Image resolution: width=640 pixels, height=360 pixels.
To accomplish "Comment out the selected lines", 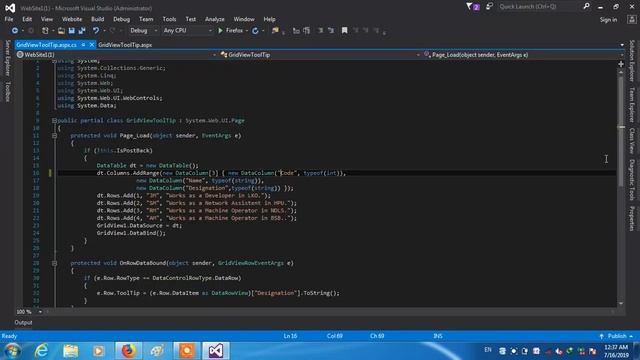I will tap(296, 31).
